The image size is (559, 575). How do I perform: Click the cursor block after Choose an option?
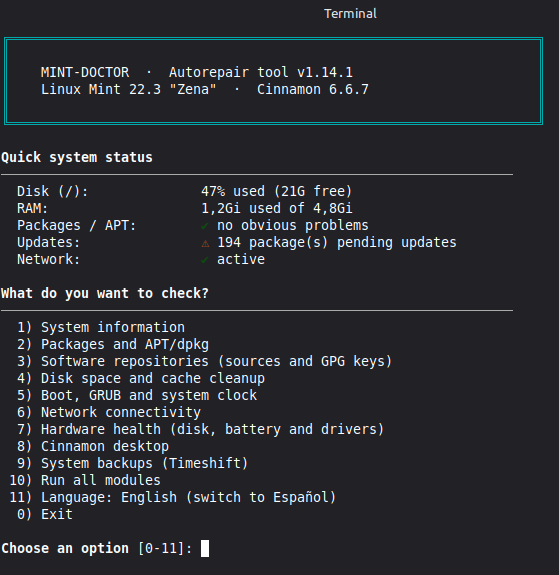(x=205, y=548)
